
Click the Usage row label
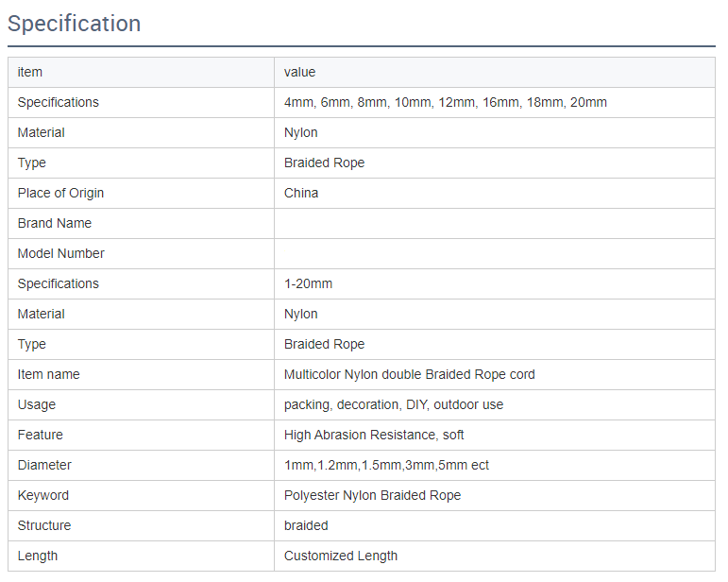tap(36, 404)
